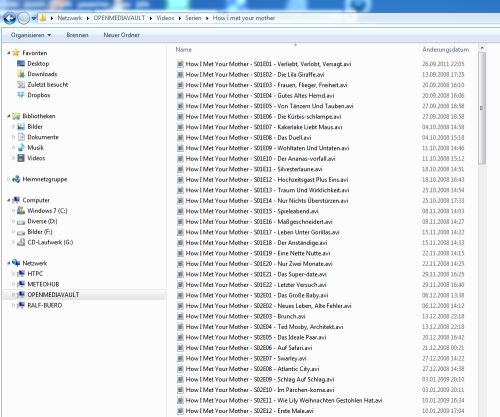Expand the RALF-BUERO tree arrow

click(14, 305)
